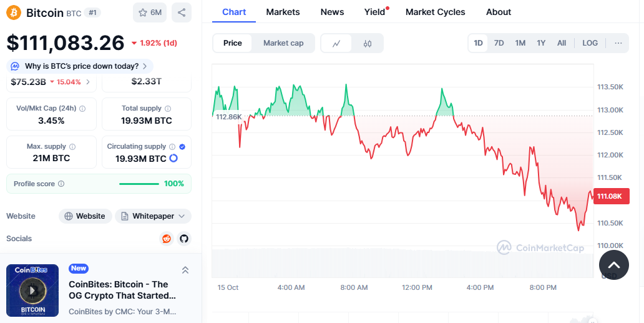Play the CoinBites Bitcoin video thumbnail
Image resolution: width=644 pixels, height=323 pixels.
coord(32,290)
